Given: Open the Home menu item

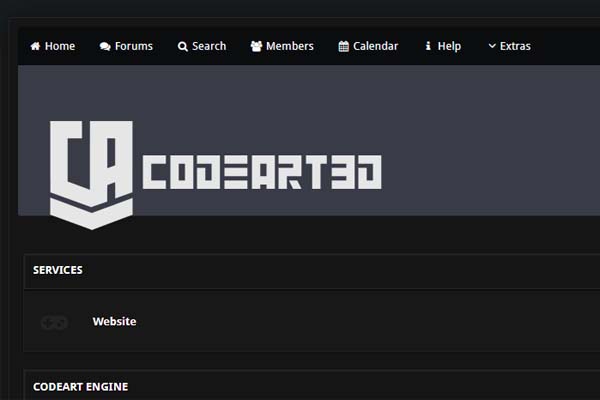Looking at the screenshot, I should tap(53, 46).
